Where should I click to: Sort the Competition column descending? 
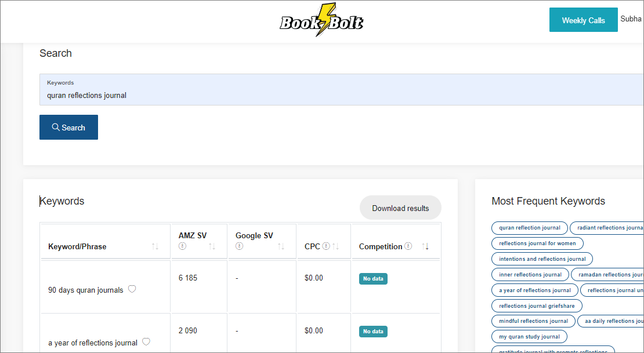427,248
